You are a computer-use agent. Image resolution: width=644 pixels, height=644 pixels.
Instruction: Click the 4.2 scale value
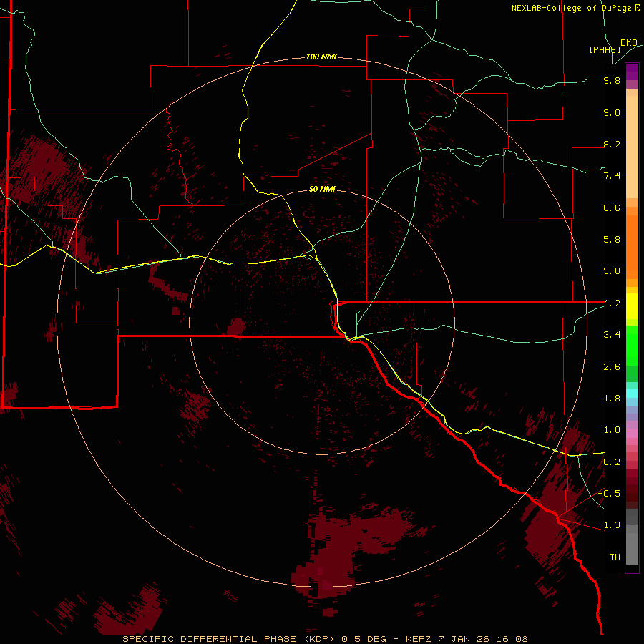pos(612,303)
